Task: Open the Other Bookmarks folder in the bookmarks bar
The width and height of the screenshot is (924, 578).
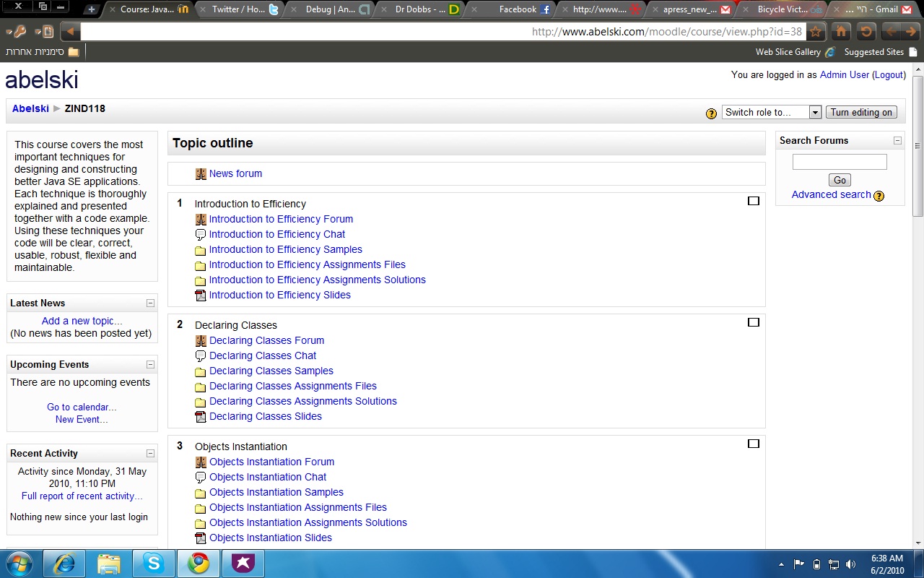Action: tap(42, 52)
